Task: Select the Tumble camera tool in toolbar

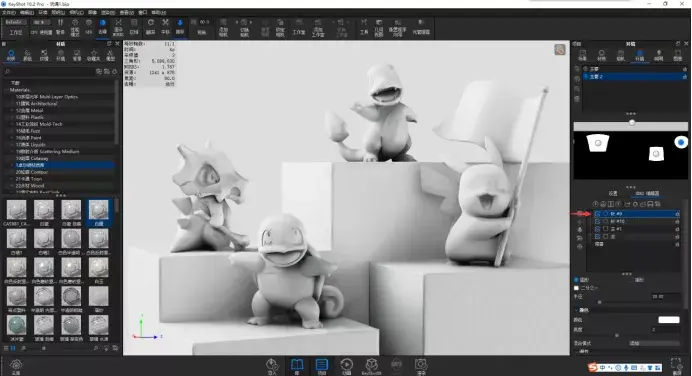Action: pyautogui.click(x=150, y=26)
